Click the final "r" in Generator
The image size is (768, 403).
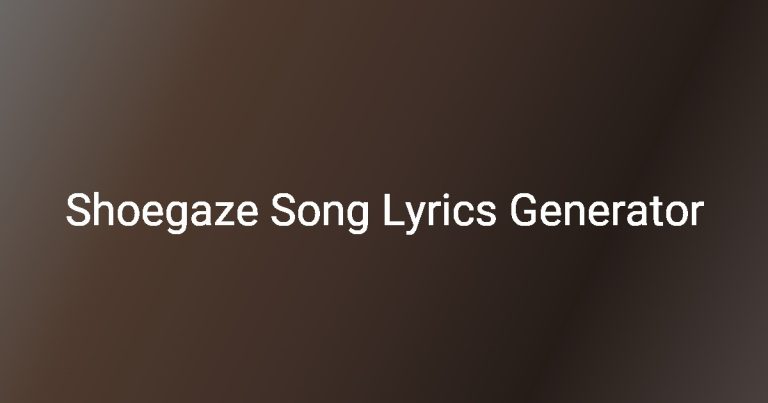click(x=697, y=214)
